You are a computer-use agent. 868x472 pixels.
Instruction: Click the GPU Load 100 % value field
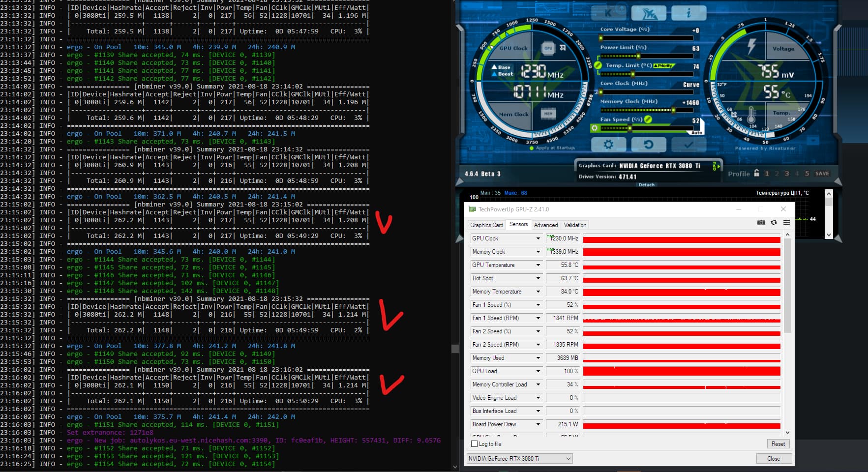click(x=563, y=371)
